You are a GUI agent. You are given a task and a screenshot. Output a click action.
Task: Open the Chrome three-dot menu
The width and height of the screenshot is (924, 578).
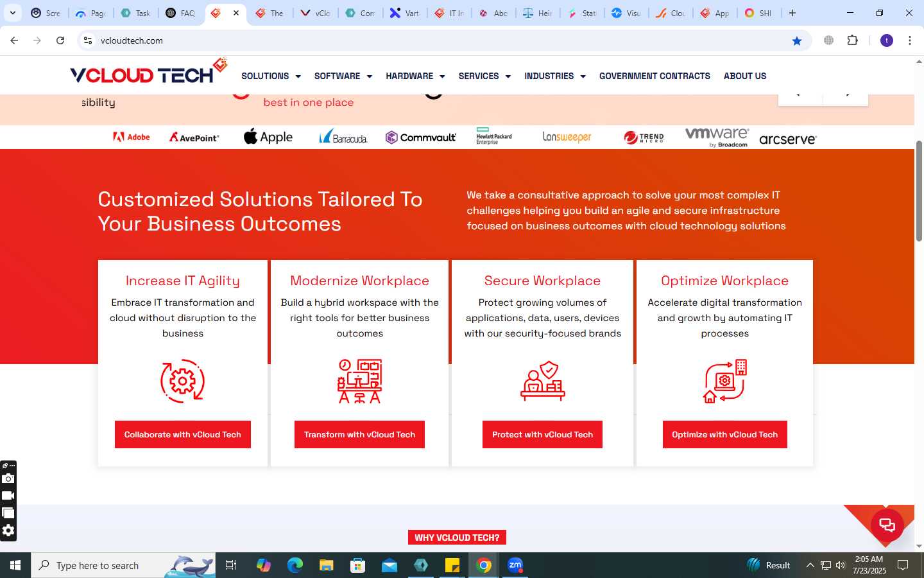910,40
